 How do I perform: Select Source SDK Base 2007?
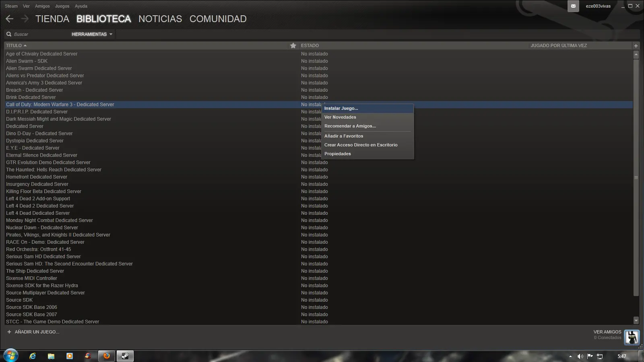coord(31,315)
